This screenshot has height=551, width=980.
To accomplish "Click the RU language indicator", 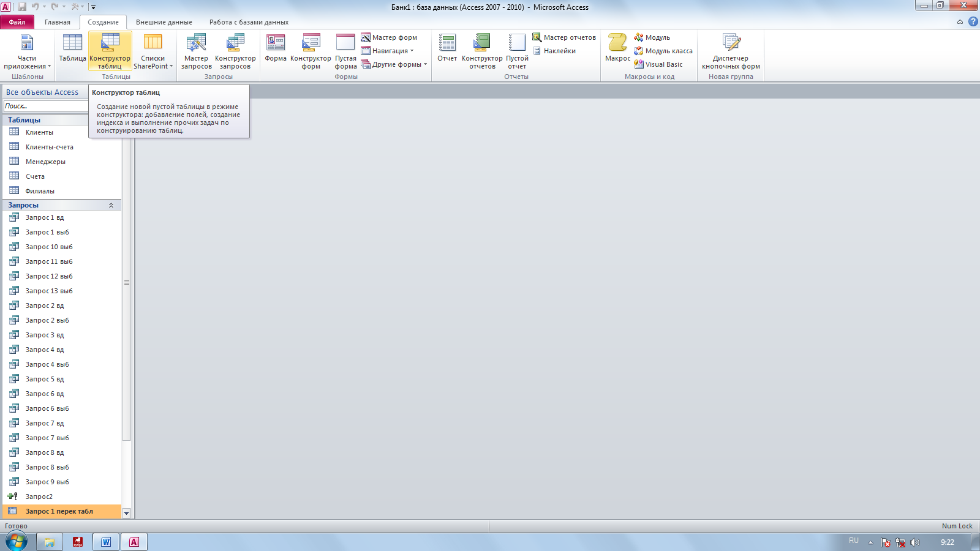I will (x=854, y=541).
